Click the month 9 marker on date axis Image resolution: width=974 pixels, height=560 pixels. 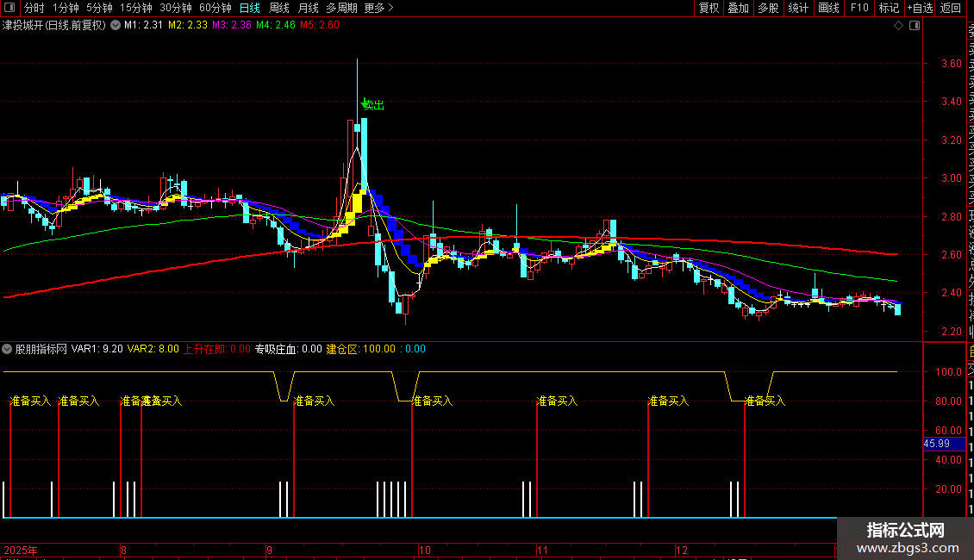point(269,550)
